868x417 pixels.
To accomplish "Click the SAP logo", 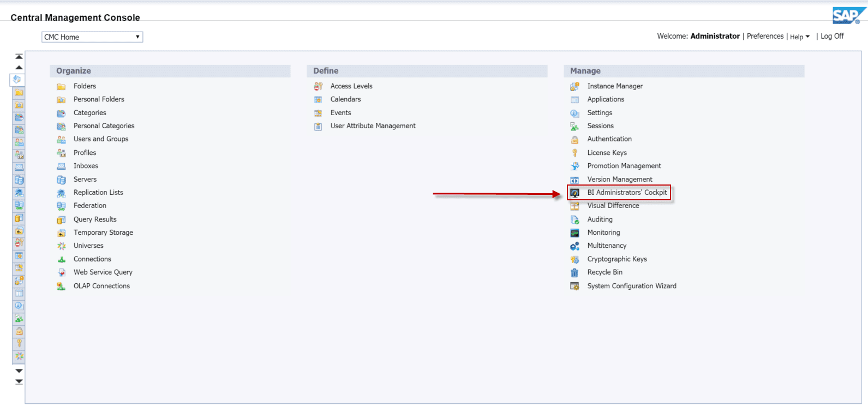I will pyautogui.click(x=849, y=15).
